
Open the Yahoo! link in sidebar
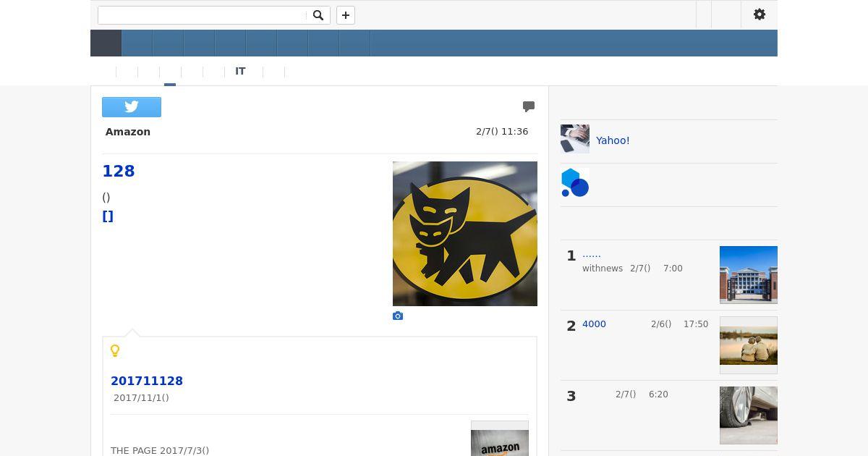tap(613, 140)
